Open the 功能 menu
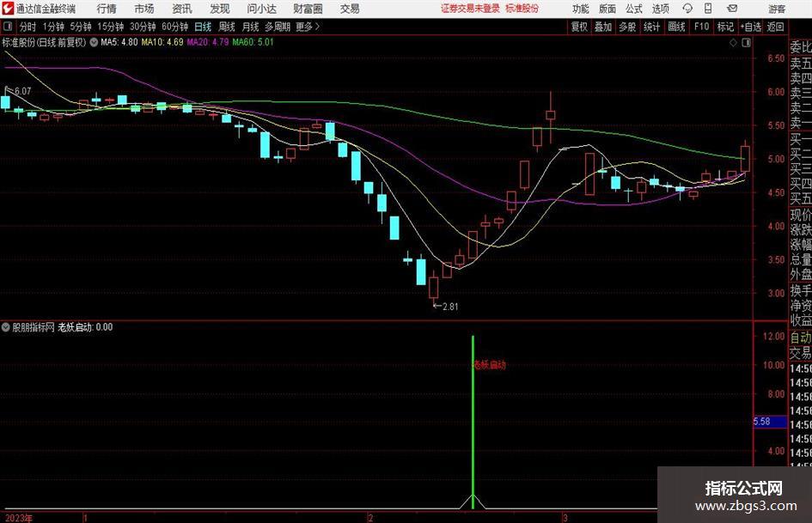 point(581,9)
